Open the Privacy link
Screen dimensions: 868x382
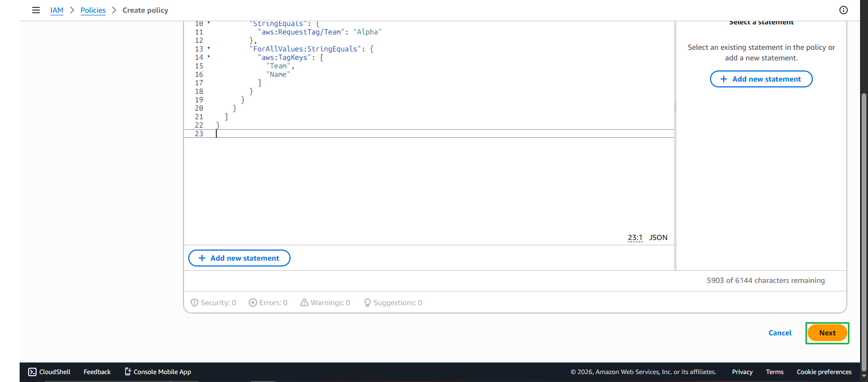click(742, 372)
